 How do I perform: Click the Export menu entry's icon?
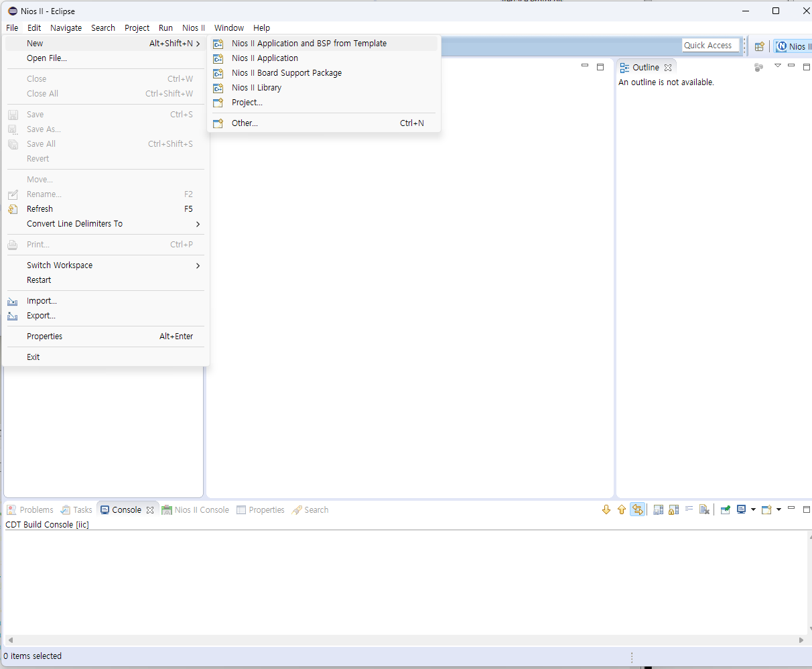(x=13, y=316)
